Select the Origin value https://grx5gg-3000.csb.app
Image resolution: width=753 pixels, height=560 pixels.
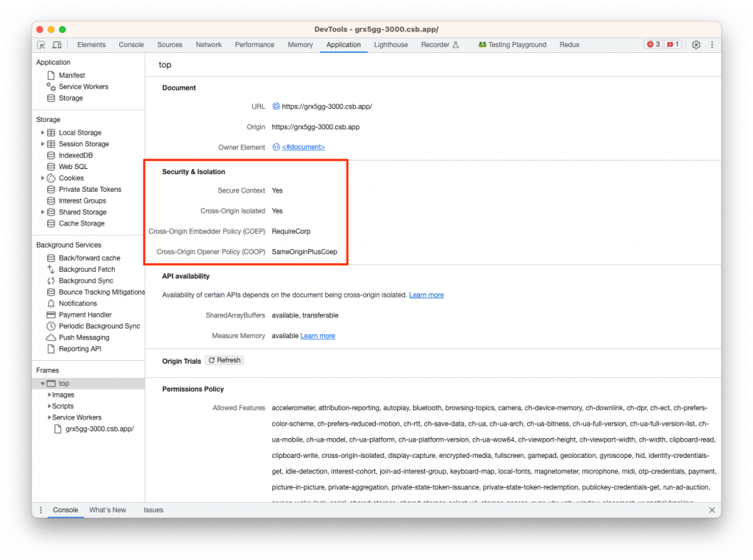pos(315,127)
